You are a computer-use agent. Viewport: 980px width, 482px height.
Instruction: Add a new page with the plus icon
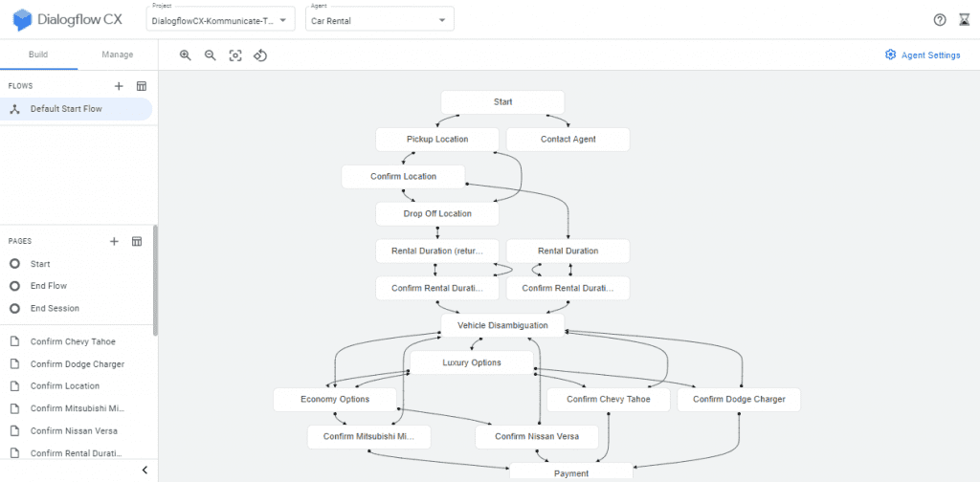point(114,241)
